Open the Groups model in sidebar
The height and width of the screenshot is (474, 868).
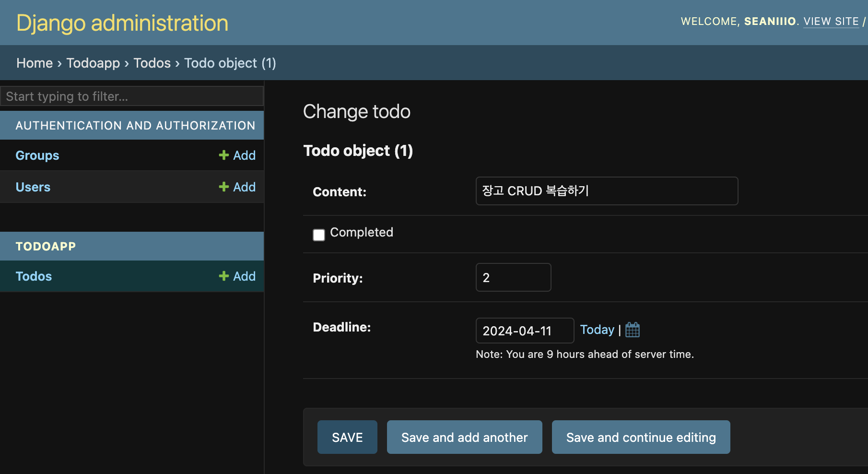pos(37,155)
